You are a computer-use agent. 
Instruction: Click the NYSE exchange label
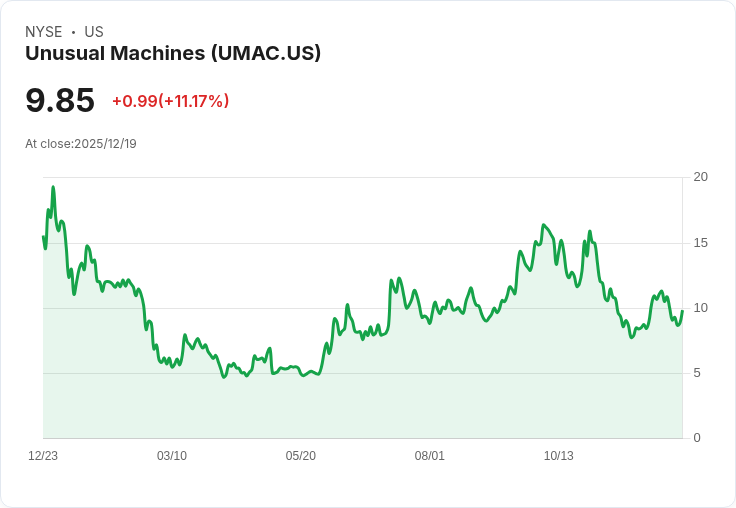pyautogui.click(x=44, y=32)
